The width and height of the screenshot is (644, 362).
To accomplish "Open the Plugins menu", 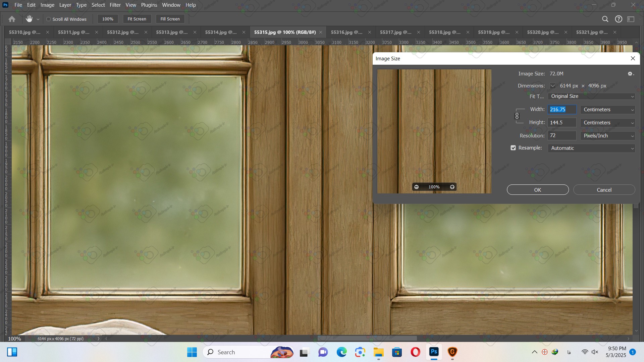I will point(149,5).
